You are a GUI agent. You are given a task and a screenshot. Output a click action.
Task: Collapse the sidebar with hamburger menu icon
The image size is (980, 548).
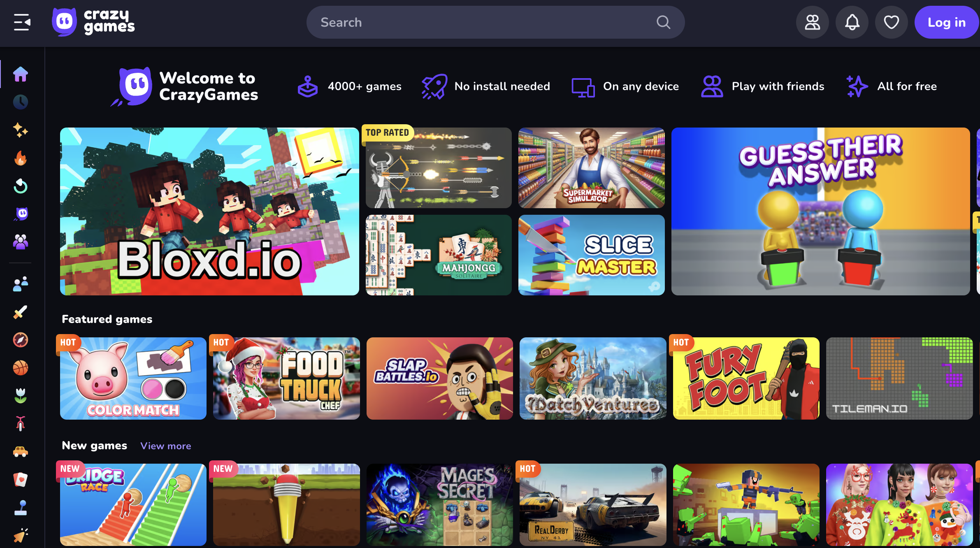coord(22,22)
